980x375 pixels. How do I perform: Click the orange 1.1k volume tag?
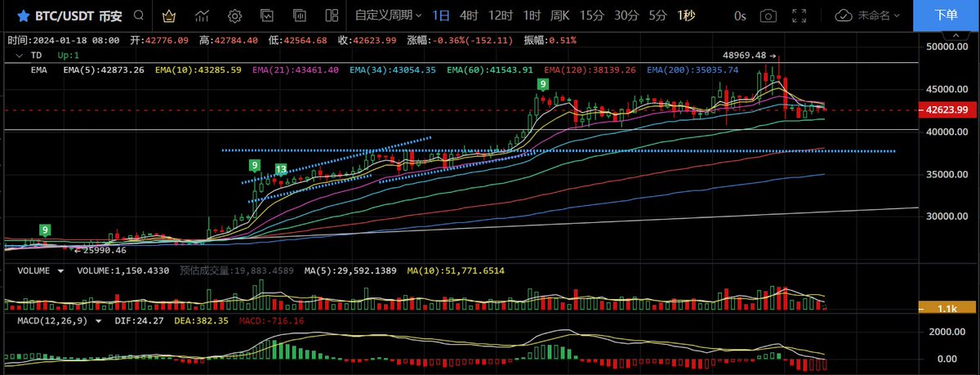tap(946, 309)
